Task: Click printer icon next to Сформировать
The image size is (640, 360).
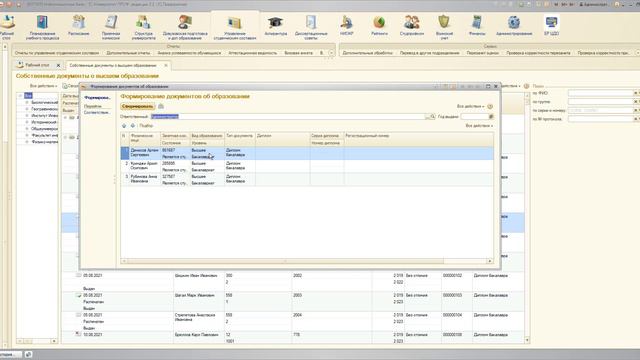Action: point(161,106)
